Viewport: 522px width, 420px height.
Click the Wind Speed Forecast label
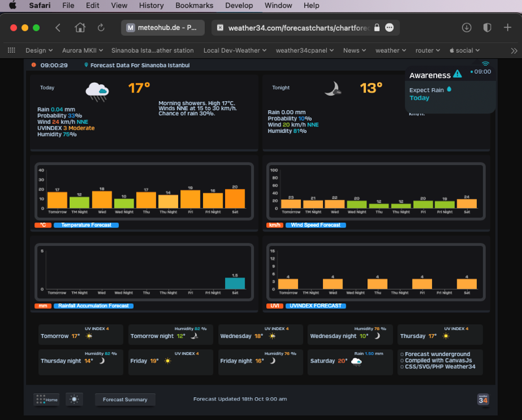(x=316, y=225)
